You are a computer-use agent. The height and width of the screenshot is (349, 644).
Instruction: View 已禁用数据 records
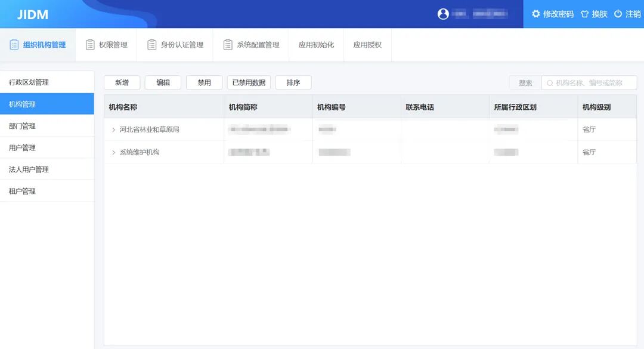click(249, 82)
